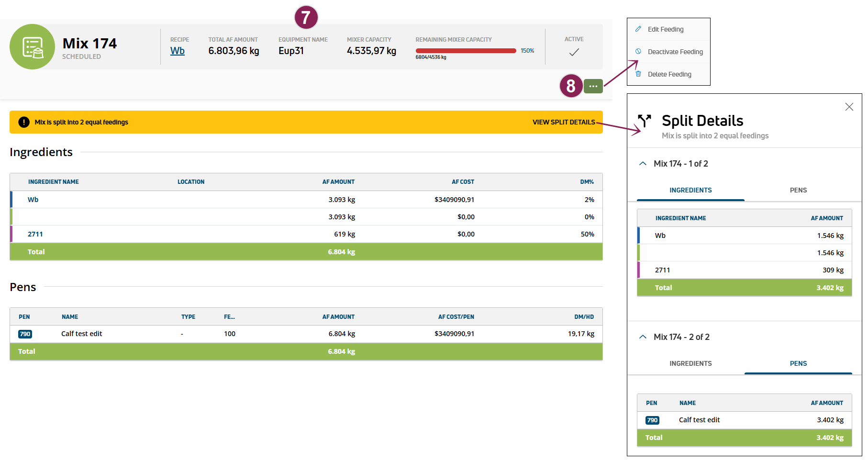The height and width of the screenshot is (462, 868).
Task: Open the Wb recipe link
Action: [177, 51]
